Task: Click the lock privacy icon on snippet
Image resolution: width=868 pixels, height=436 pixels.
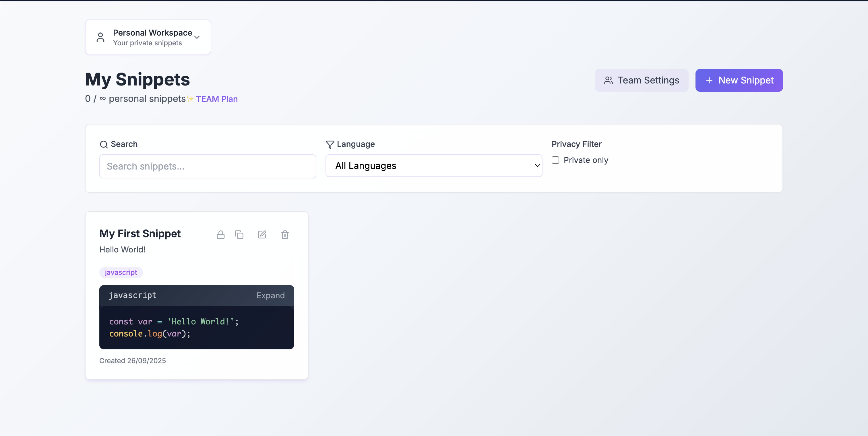Action: [221, 235]
